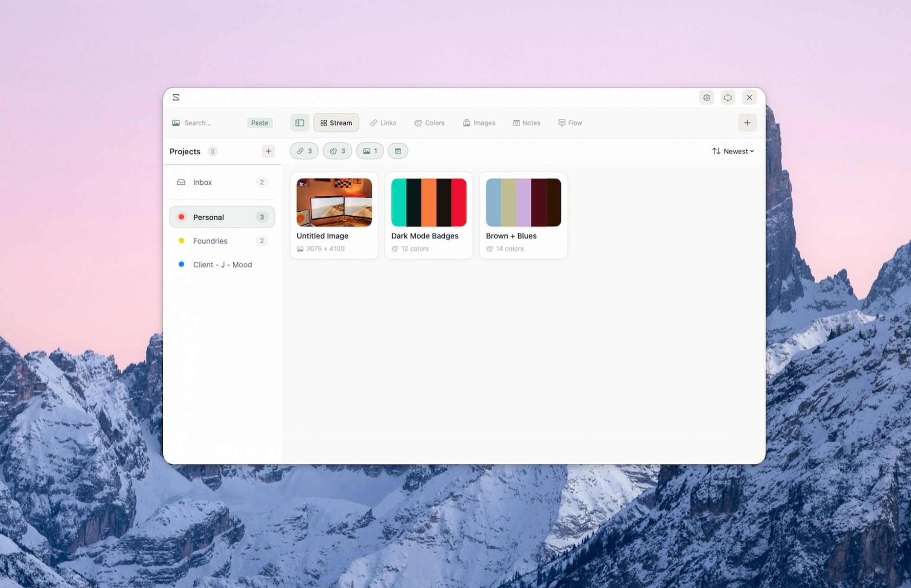Switch to the Flow tab

570,123
